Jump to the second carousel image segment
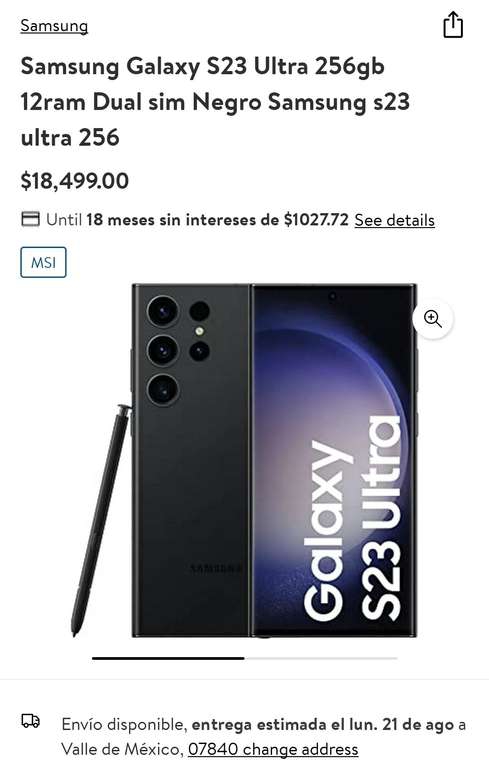This screenshot has width=489, height=768. click(x=321, y=658)
